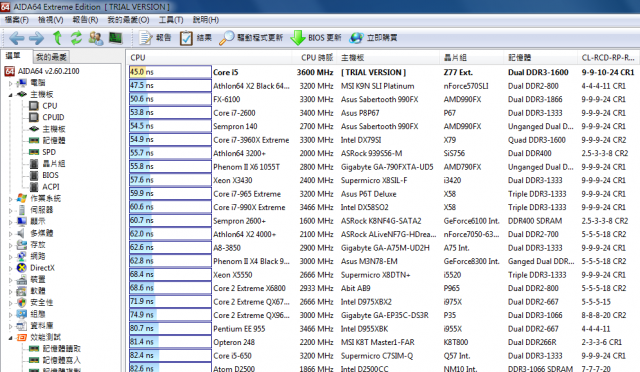Expand the DirectX tree node
Viewport: 640px width, 372px height.
point(11,268)
